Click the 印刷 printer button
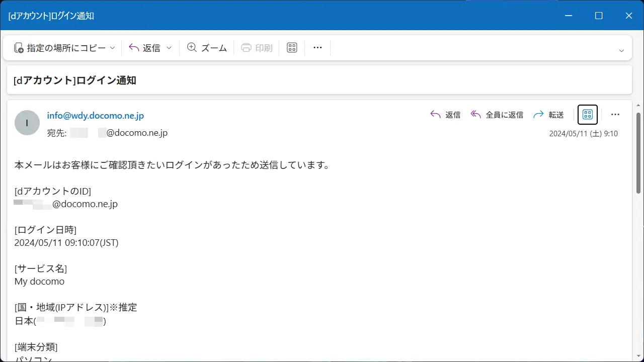 tap(257, 48)
